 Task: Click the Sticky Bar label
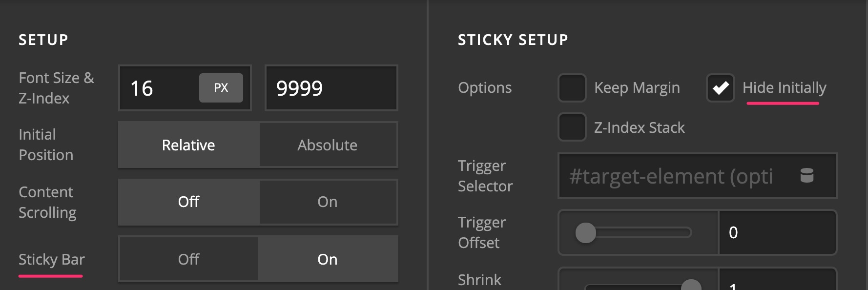click(52, 259)
